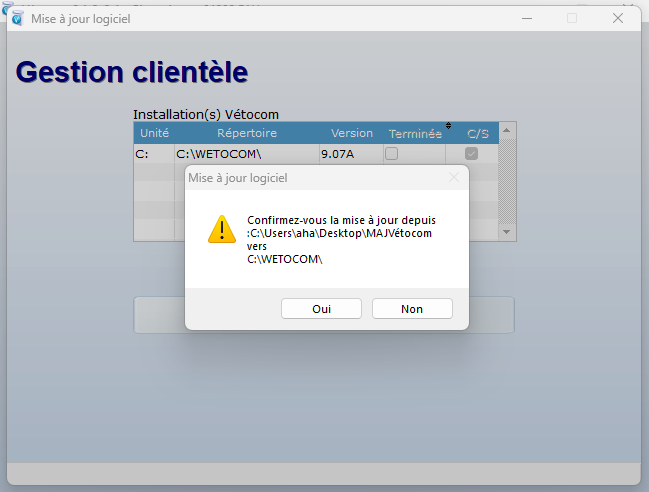Select the 9.07A version cell

tap(351, 154)
